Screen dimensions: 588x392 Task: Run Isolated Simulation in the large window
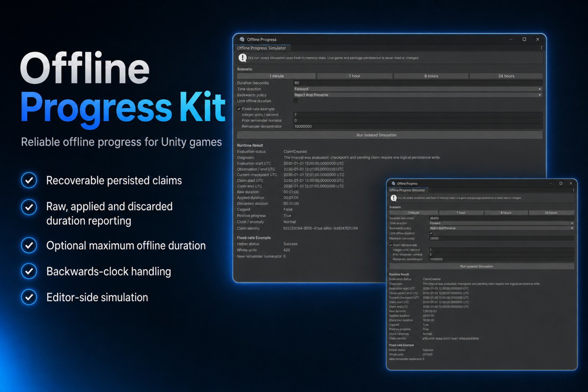coord(390,135)
